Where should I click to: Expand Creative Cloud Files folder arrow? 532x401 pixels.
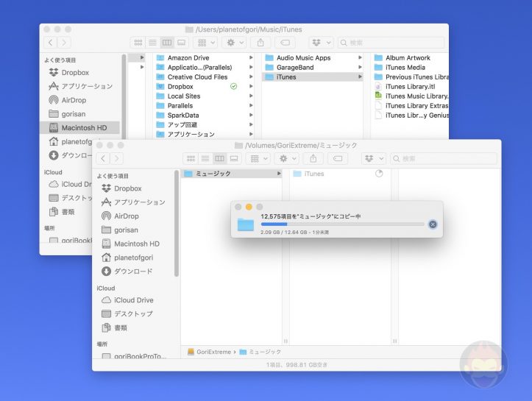point(251,77)
